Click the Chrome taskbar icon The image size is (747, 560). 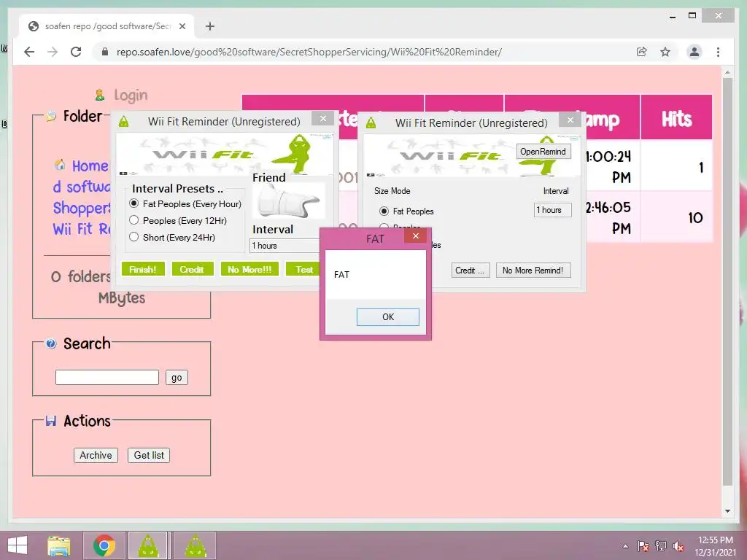pyautogui.click(x=104, y=545)
